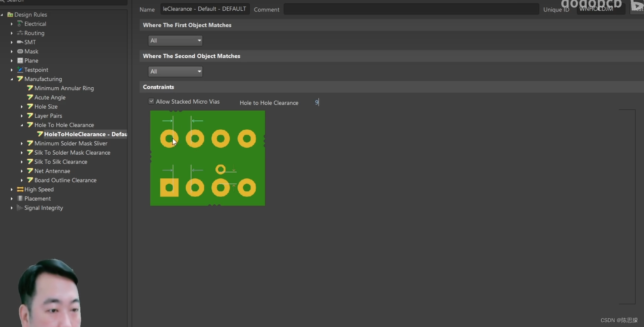Expand the Routing rules node
Image resolution: width=644 pixels, height=327 pixels.
pos(12,33)
